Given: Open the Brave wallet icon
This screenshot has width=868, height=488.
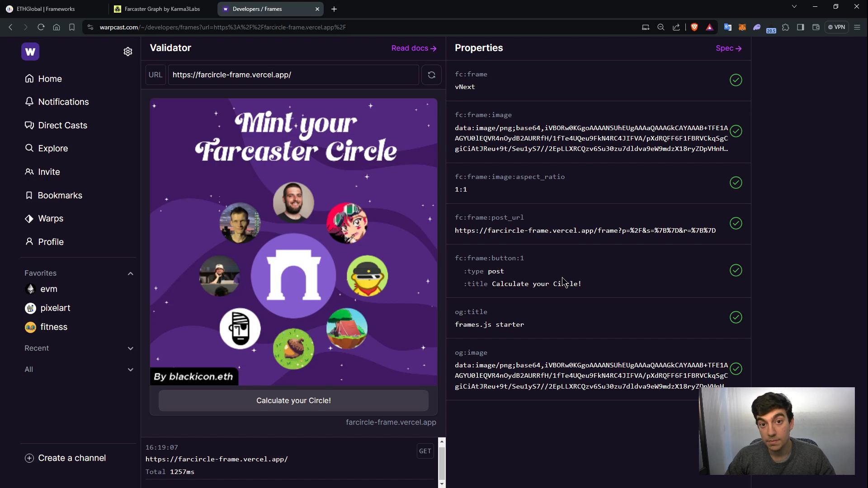Looking at the screenshot, I should point(816,27).
